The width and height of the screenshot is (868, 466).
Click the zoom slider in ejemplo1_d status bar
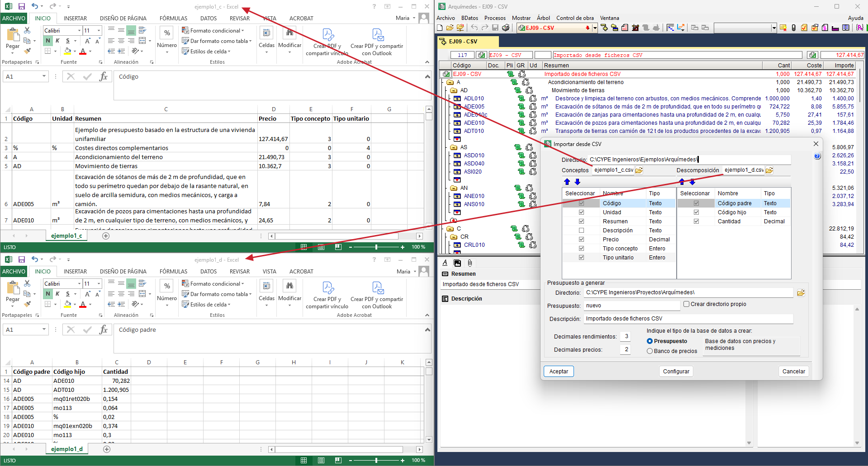coord(376,461)
